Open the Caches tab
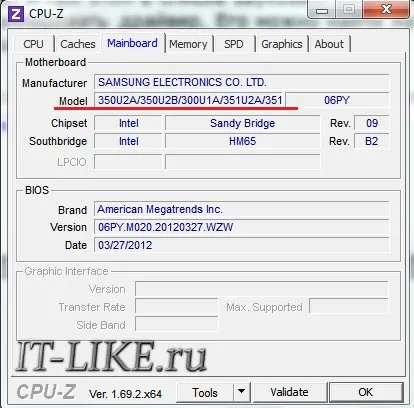Screen dimensions: 414x408 coord(78,44)
